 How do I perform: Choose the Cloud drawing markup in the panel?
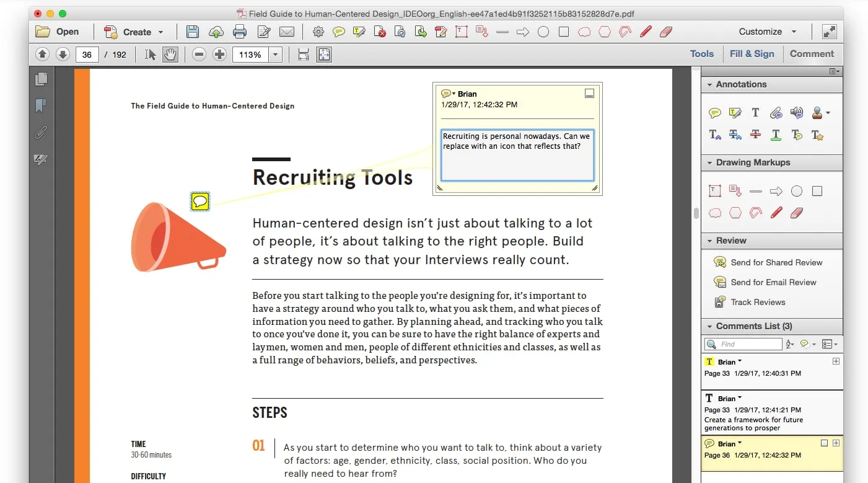(x=715, y=213)
